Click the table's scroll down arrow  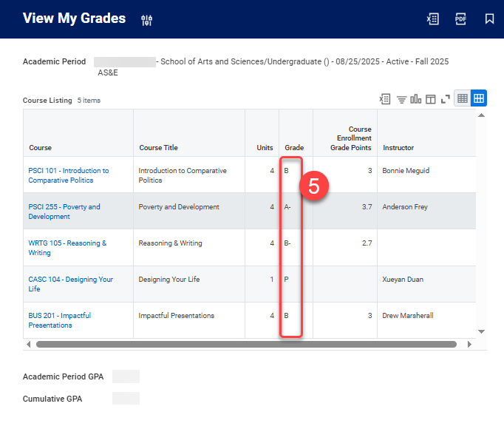point(481,331)
